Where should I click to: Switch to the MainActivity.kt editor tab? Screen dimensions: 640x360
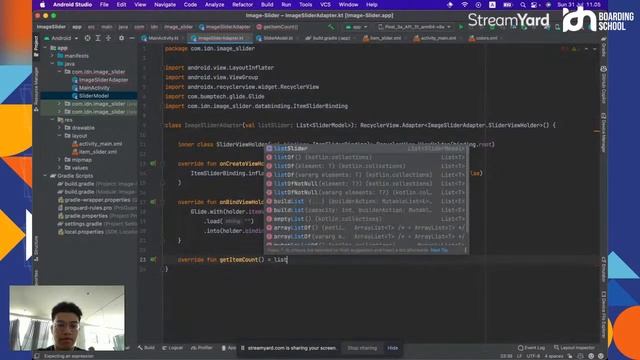coord(160,38)
